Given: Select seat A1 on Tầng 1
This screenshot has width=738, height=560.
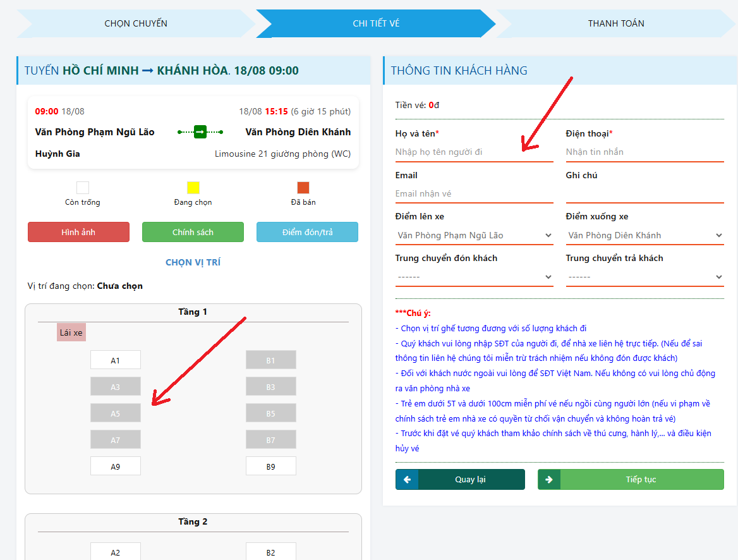Looking at the screenshot, I should click(x=115, y=360).
